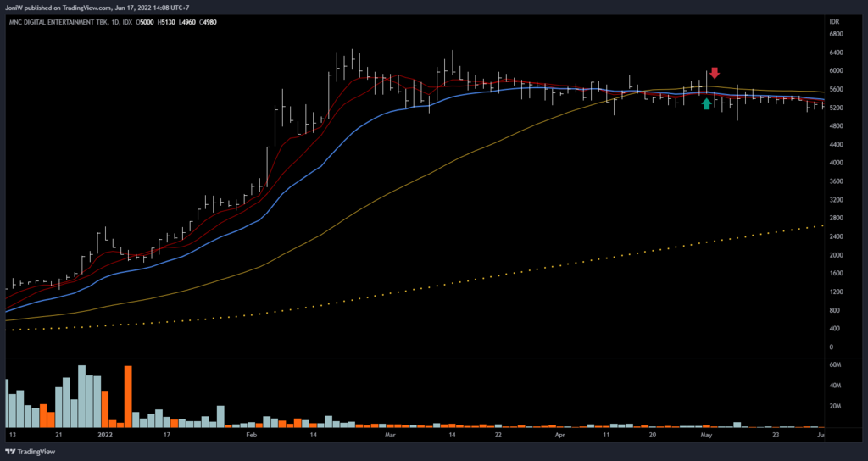Click the 60M volume axis label
This screenshot has height=461, width=868.
(836, 365)
